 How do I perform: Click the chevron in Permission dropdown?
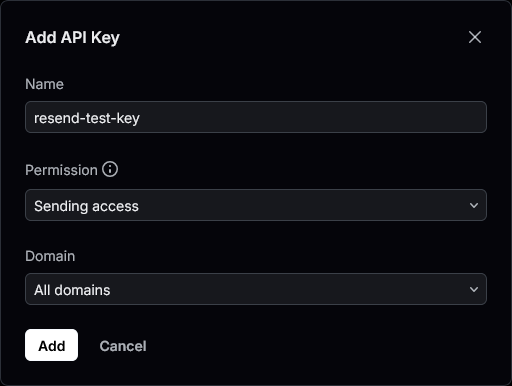pyautogui.click(x=474, y=205)
